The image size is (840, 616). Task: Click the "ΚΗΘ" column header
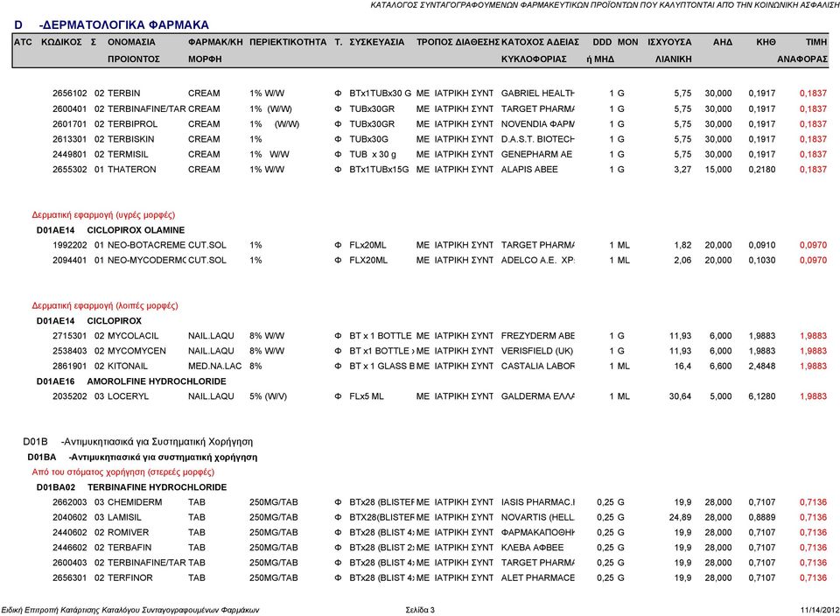pos(766,42)
